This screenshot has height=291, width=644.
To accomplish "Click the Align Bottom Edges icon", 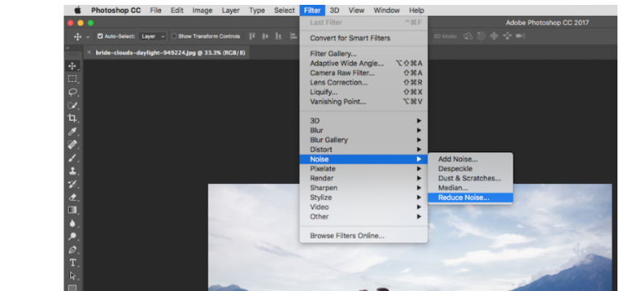I will tap(279, 36).
